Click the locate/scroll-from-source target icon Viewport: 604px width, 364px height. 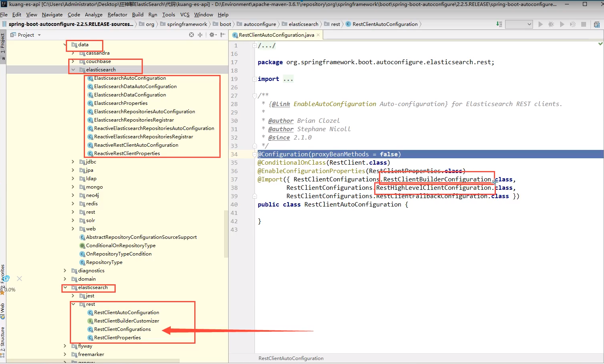tap(191, 35)
